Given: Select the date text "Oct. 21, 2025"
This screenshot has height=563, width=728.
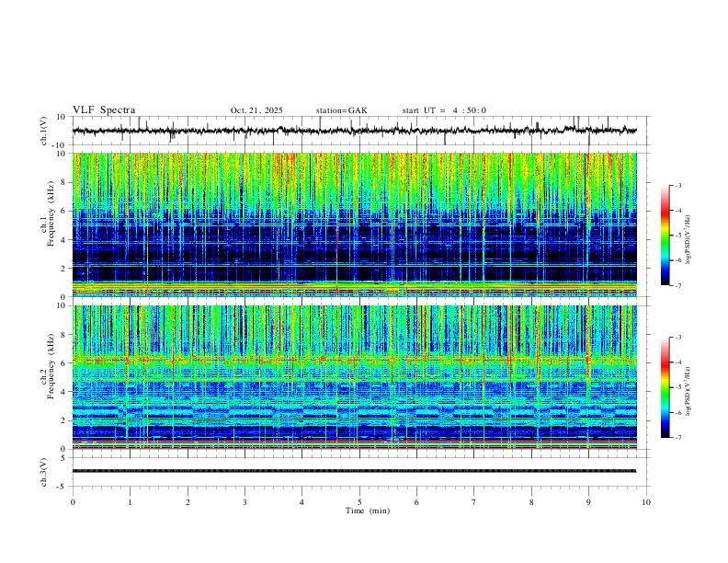Looking at the screenshot, I should click(x=256, y=110).
